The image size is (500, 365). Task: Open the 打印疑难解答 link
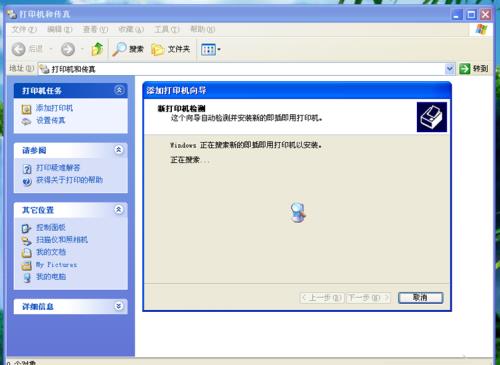pos(58,168)
